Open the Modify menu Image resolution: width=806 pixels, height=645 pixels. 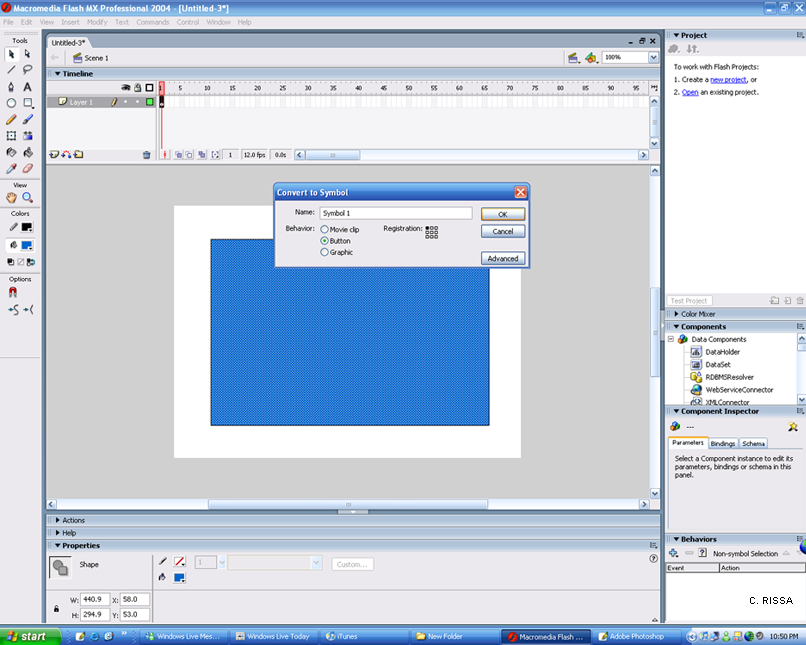pos(97,22)
